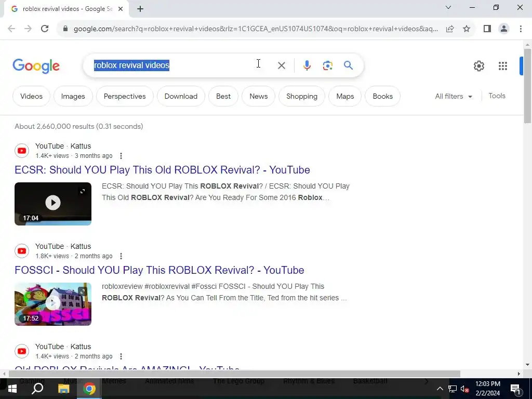Screen dimensions: 532x399
Task: Show hidden system tray icons
Action: (440, 389)
